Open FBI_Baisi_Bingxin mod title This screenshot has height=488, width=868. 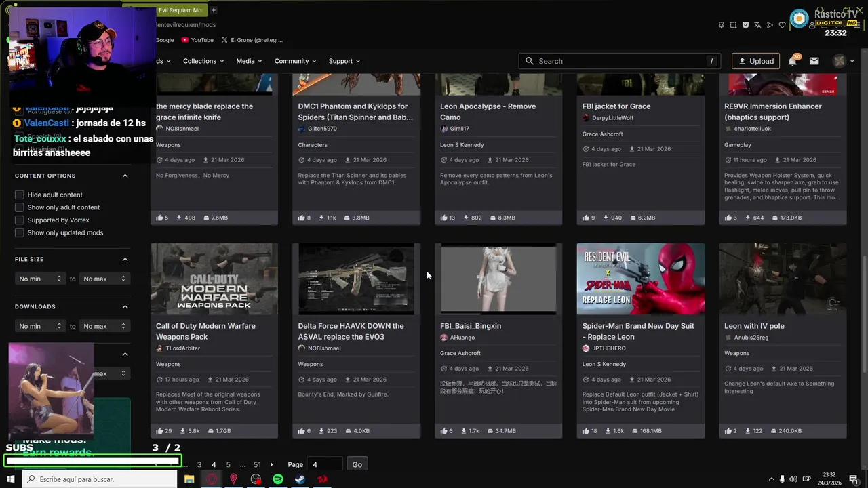pyautogui.click(x=471, y=326)
